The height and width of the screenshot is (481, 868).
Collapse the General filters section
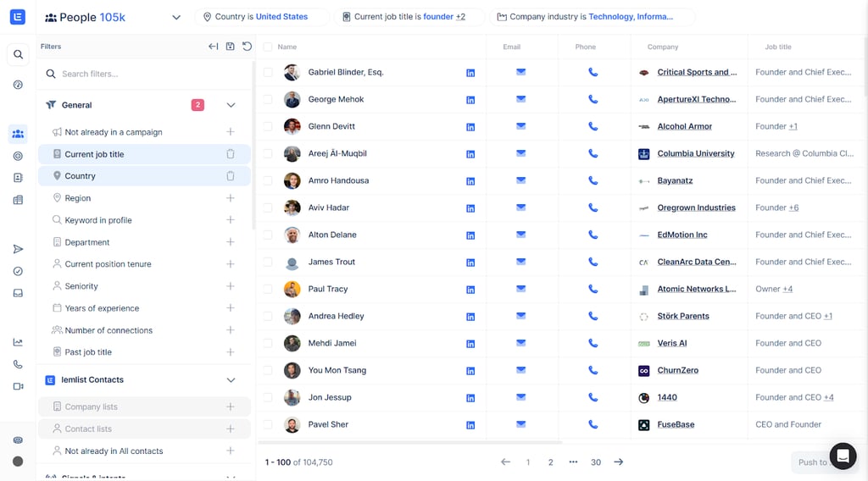[231, 105]
